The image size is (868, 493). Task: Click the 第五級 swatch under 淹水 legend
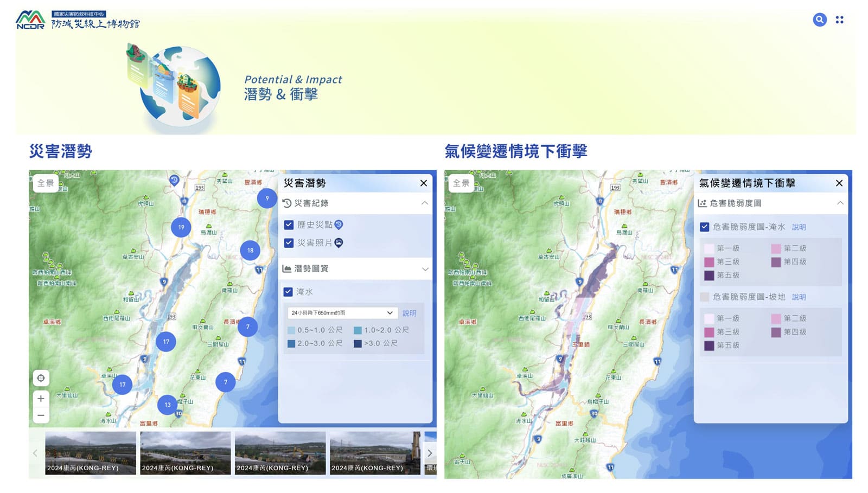click(709, 276)
